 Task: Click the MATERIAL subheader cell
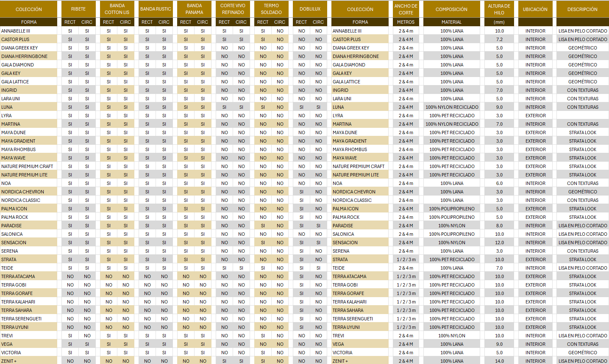[x=451, y=22]
